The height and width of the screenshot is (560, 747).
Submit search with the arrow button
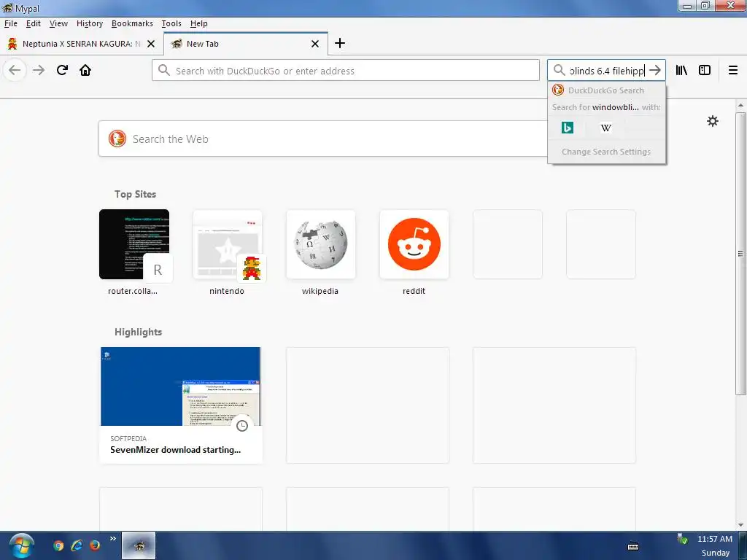(655, 71)
